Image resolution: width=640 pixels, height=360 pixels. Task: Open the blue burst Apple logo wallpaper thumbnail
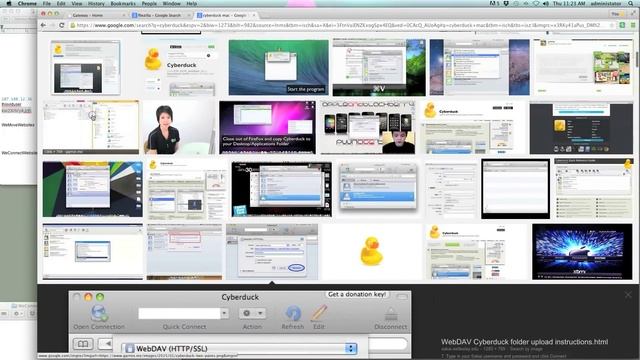tap(582, 251)
